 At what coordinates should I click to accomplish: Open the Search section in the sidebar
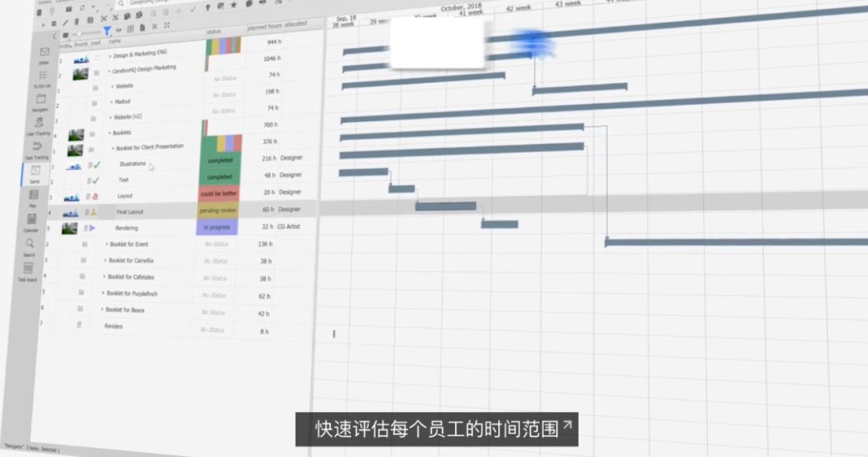tap(30, 246)
